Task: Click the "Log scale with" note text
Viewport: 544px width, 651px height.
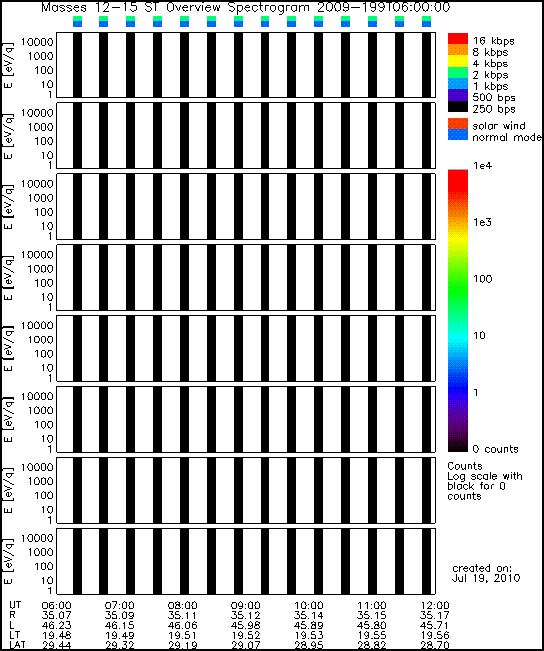Action: coord(485,476)
